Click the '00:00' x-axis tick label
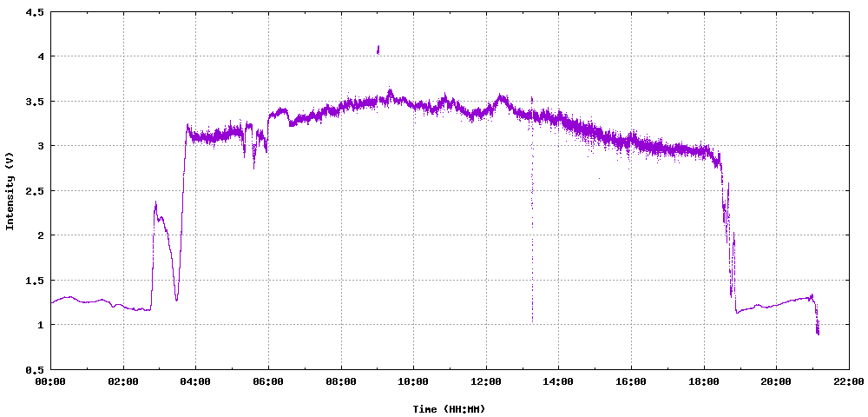868x417 pixels. click(x=51, y=381)
